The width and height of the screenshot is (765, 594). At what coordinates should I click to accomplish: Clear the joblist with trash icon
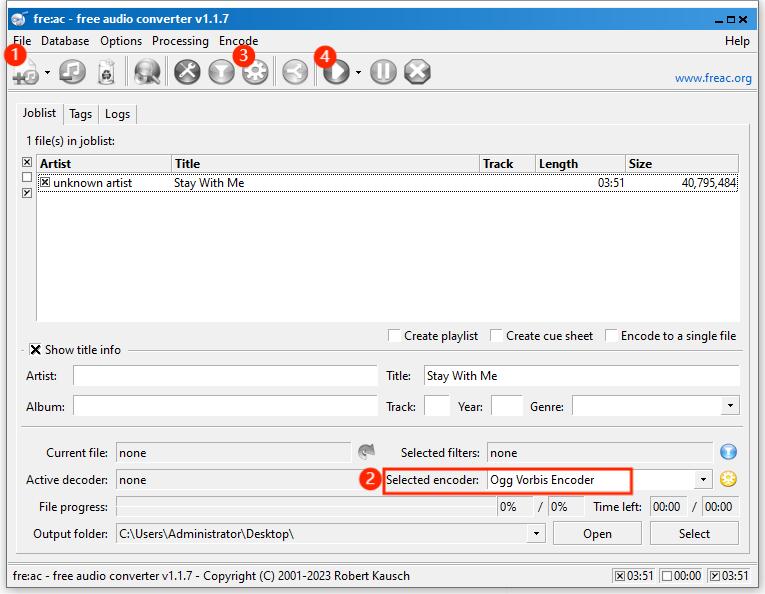(106, 73)
